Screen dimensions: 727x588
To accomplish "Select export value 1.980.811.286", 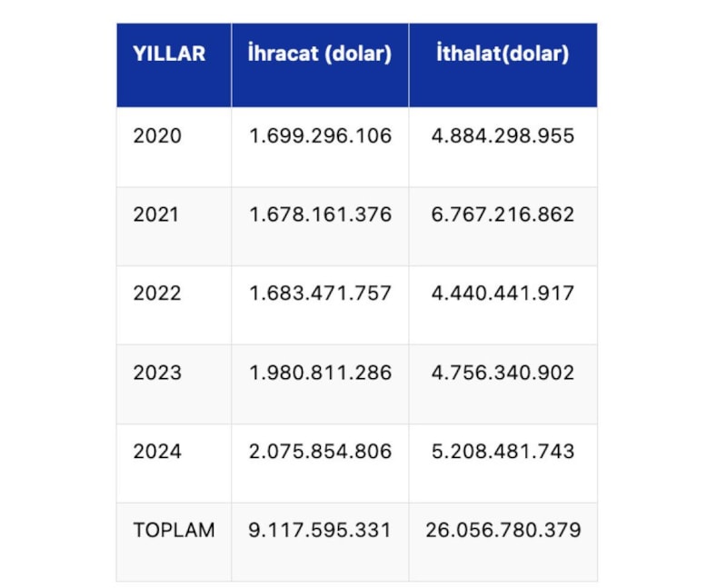I will pos(320,373).
